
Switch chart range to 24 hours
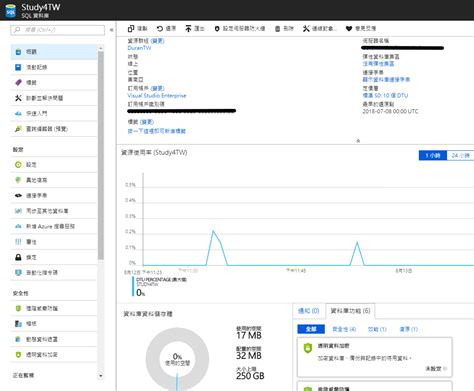click(x=460, y=155)
